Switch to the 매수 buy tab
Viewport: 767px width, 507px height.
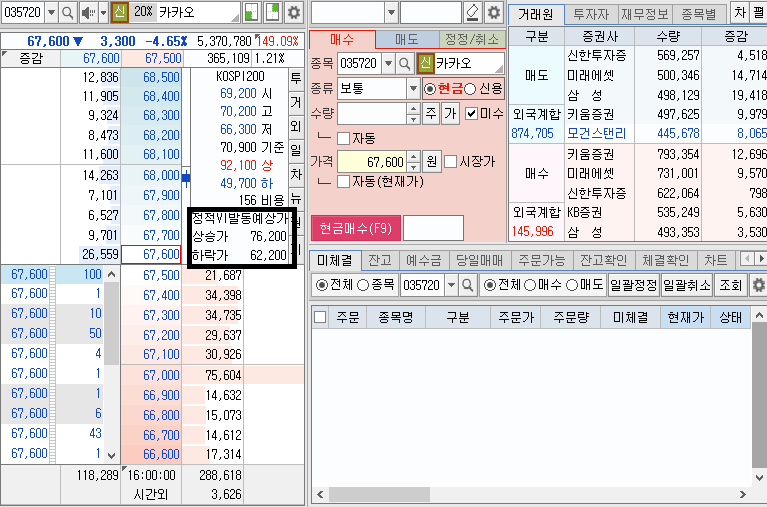click(x=342, y=39)
